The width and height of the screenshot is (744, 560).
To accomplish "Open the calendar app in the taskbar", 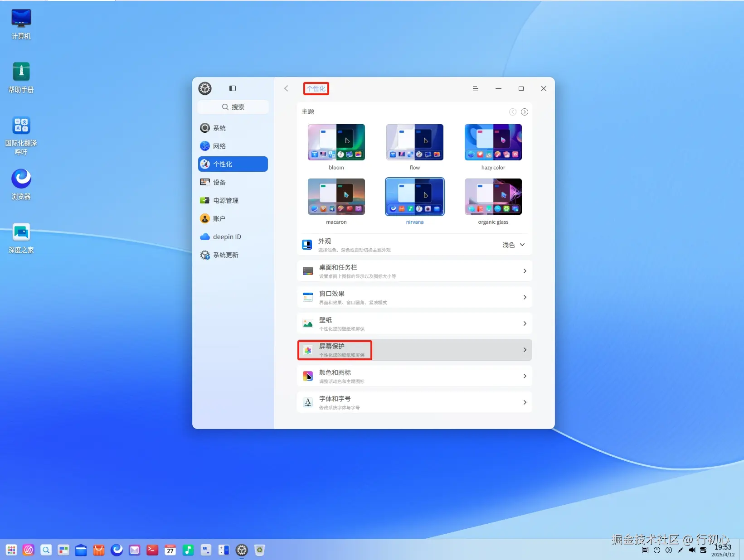I will pos(170,550).
